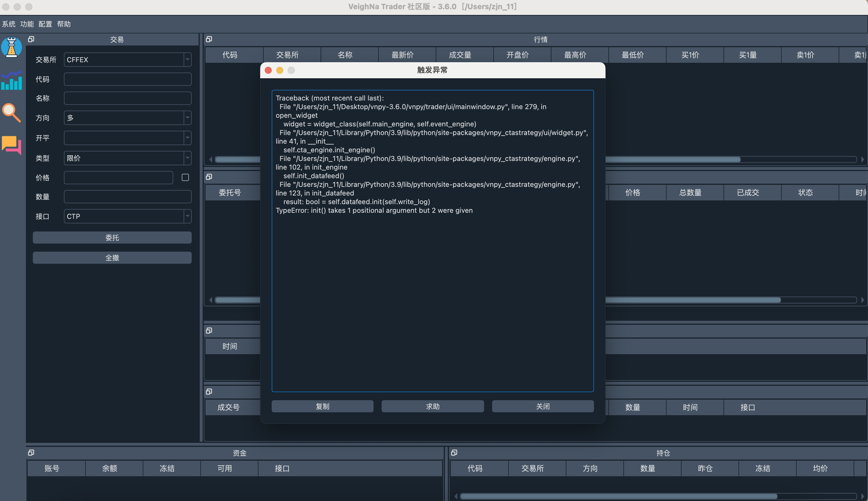Click the 开盘价 column header
The image size is (868, 501).
517,55
